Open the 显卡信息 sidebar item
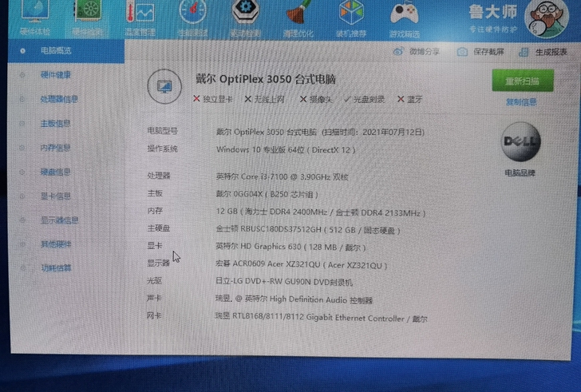 coord(56,196)
